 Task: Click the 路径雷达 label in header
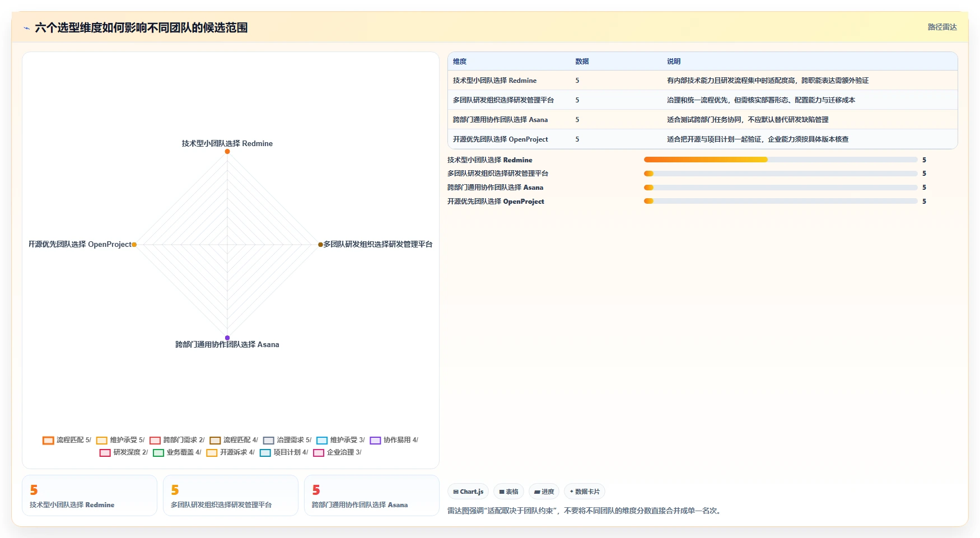pyautogui.click(x=942, y=27)
